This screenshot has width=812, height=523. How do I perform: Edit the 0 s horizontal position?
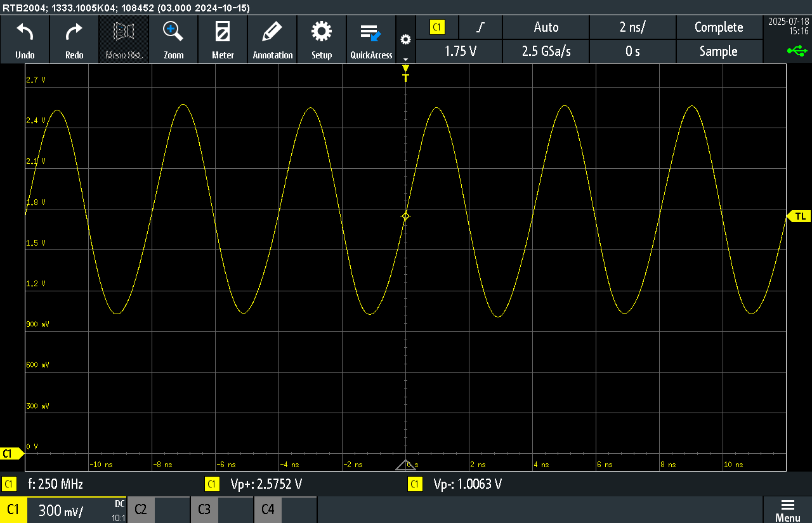[632, 51]
